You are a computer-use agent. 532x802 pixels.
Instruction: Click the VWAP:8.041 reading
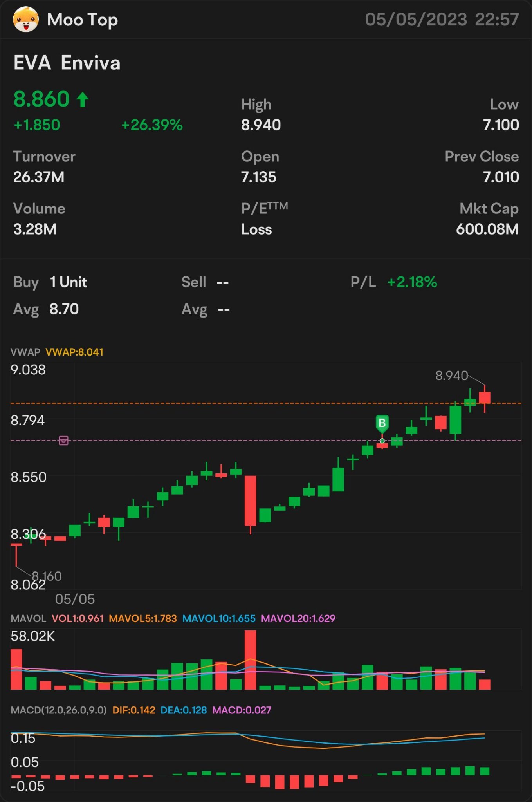pyautogui.click(x=74, y=352)
